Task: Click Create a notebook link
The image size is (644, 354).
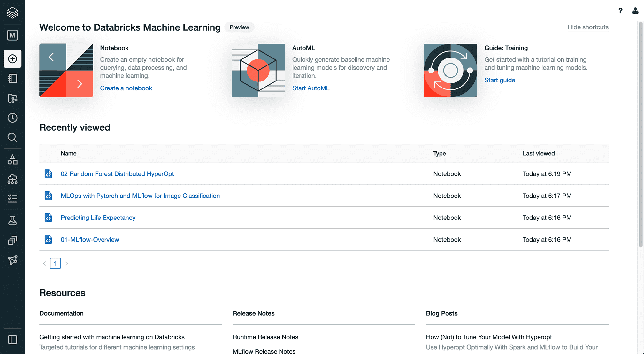Action: coord(126,88)
